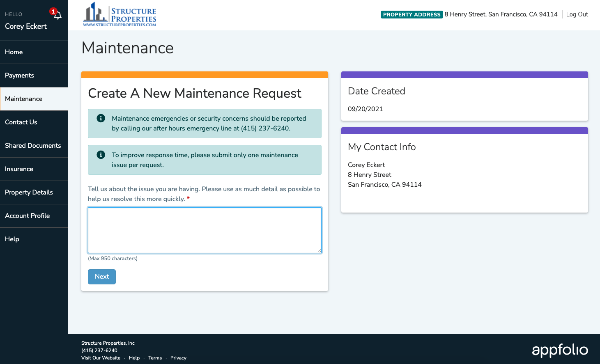Open Account Profile settings

pos(34,216)
